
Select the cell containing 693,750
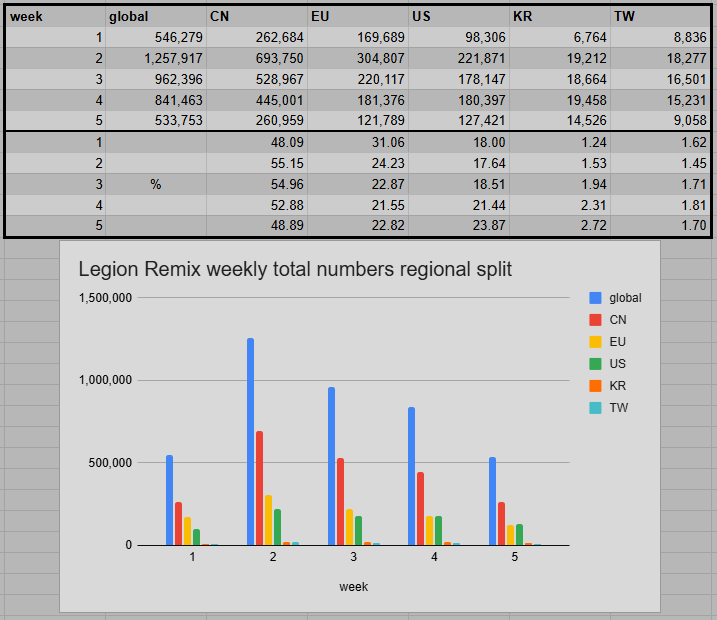(x=256, y=59)
